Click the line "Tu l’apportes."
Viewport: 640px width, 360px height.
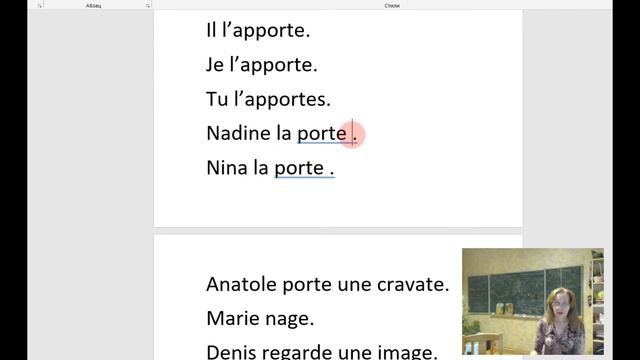pos(268,99)
